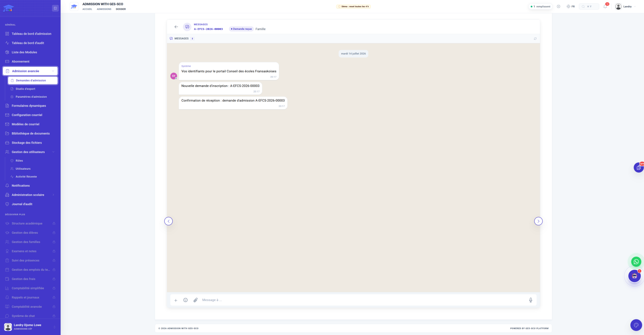This screenshot has width=644, height=335.
Task: Click locked Gestion des frais item
Action: pyautogui.click(x=30, y=279)
